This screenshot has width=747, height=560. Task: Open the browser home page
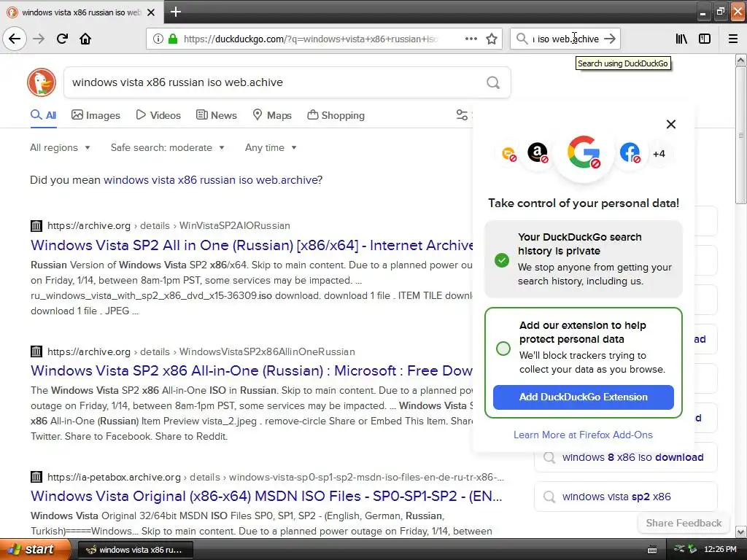click(x=85, y=39)
